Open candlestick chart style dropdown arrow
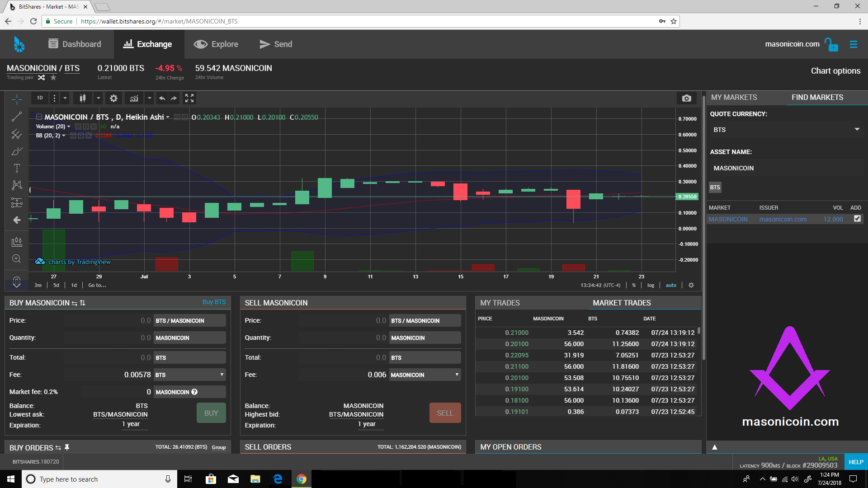The image size is (868, 488). point(98,98)
